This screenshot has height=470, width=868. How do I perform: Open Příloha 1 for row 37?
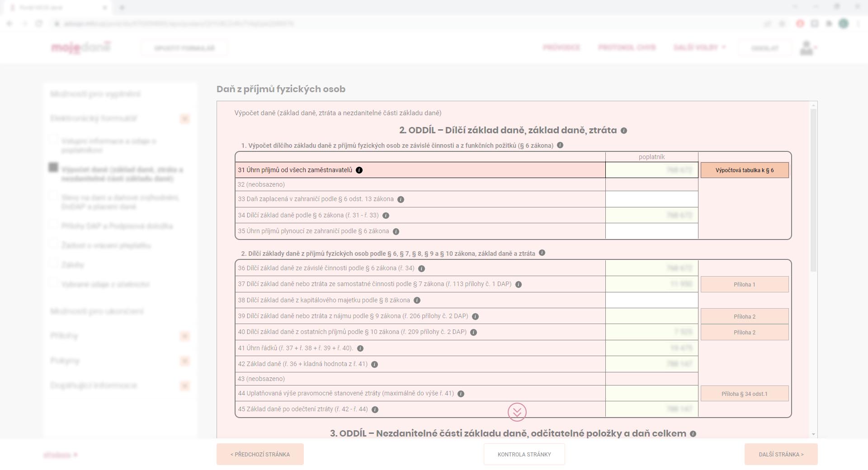(x=745, y=284)
